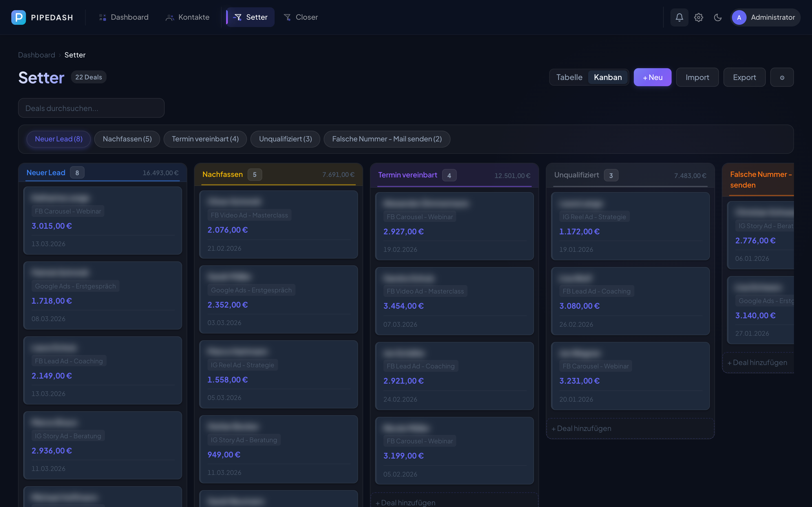This screenshot has width=812, height=507.
Task: Click the Dashboard breadcrumb link
Action: [37, 55]
